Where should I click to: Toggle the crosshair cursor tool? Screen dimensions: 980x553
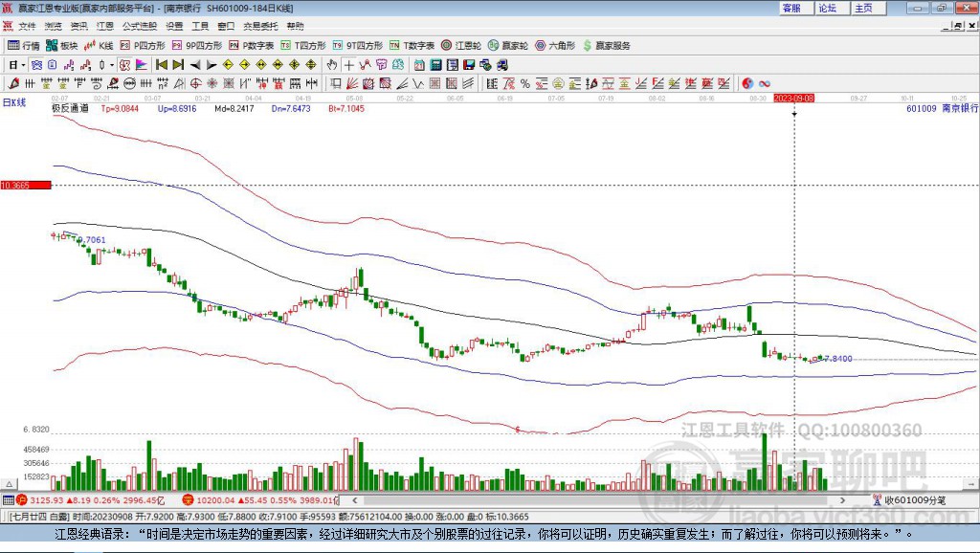[349, 65]
